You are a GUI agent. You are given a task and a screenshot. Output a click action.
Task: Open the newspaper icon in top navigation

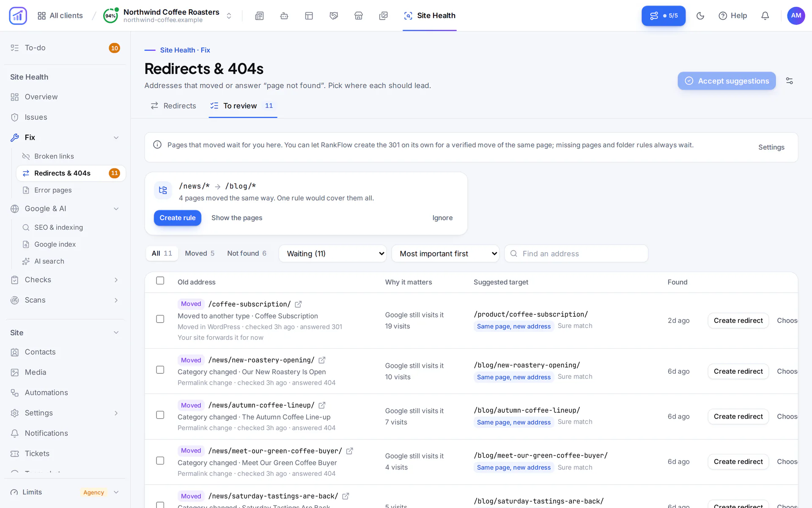pyautogui.click(x=259, y=16)
